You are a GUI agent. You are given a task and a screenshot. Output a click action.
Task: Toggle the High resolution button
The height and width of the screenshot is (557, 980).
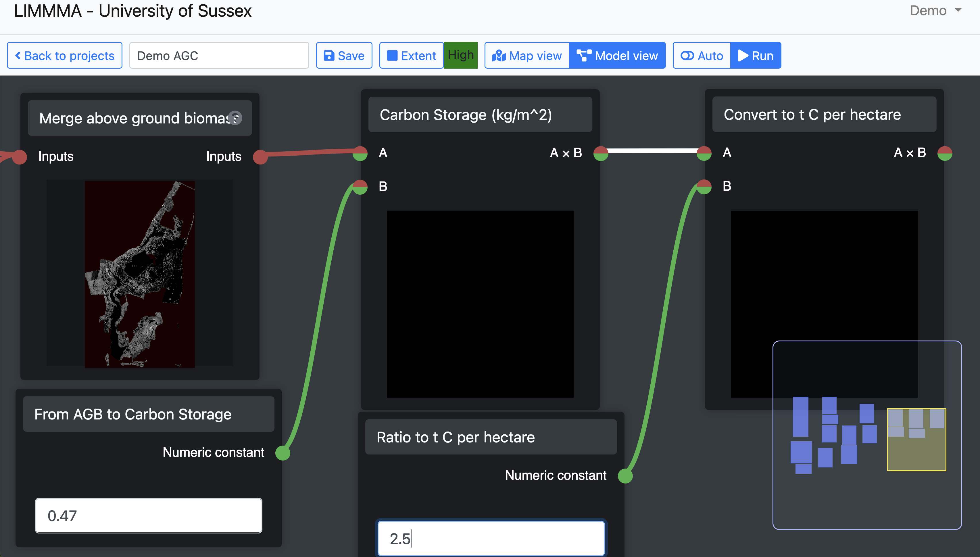pyautogui.click(x=460, y=55)
